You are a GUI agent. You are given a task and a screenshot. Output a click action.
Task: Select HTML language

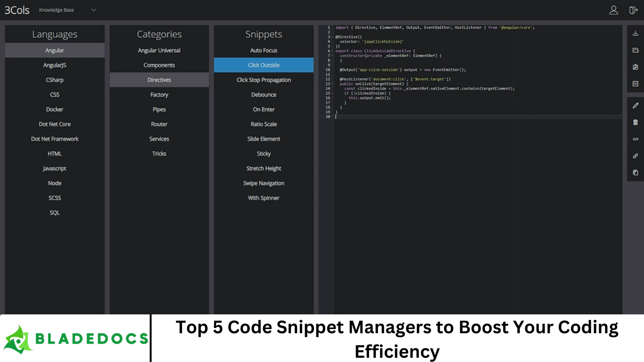(x=55, y=154)
